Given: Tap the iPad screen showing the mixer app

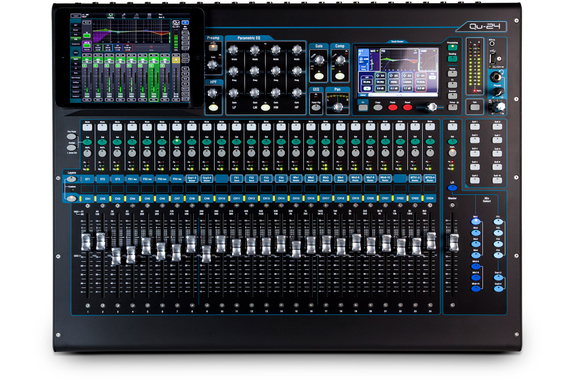Looking at the screenshot, I should pos(130,58).
